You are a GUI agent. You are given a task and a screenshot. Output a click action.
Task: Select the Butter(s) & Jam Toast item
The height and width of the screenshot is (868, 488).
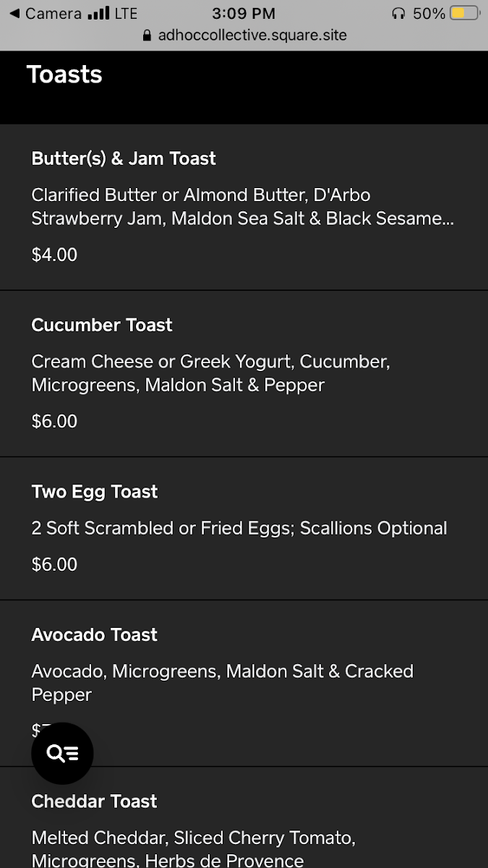click(x=123, y=158)
